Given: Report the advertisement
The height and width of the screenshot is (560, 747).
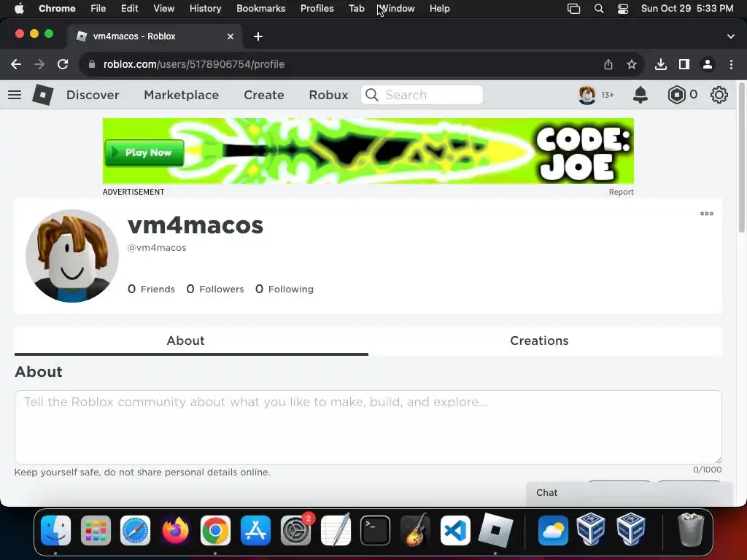Looking at the screenshot, I should click(x=622, y=192).
